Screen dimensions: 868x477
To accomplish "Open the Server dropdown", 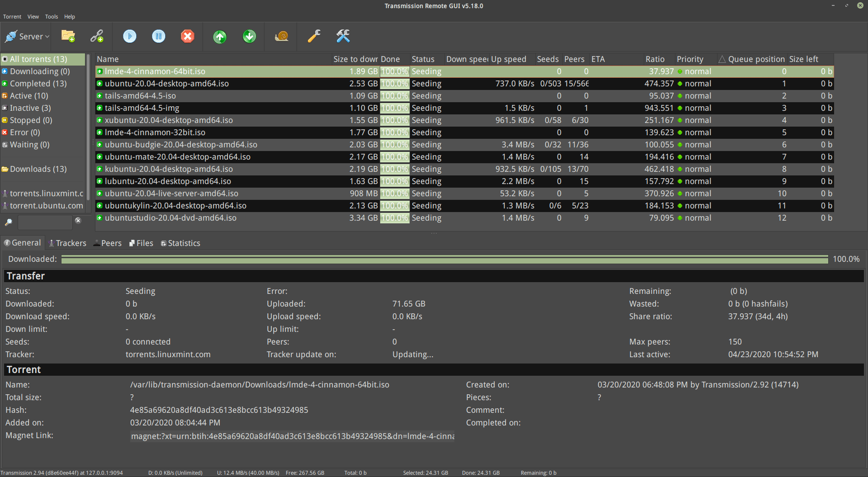I will pyautogui.click(x=27, y=36).
